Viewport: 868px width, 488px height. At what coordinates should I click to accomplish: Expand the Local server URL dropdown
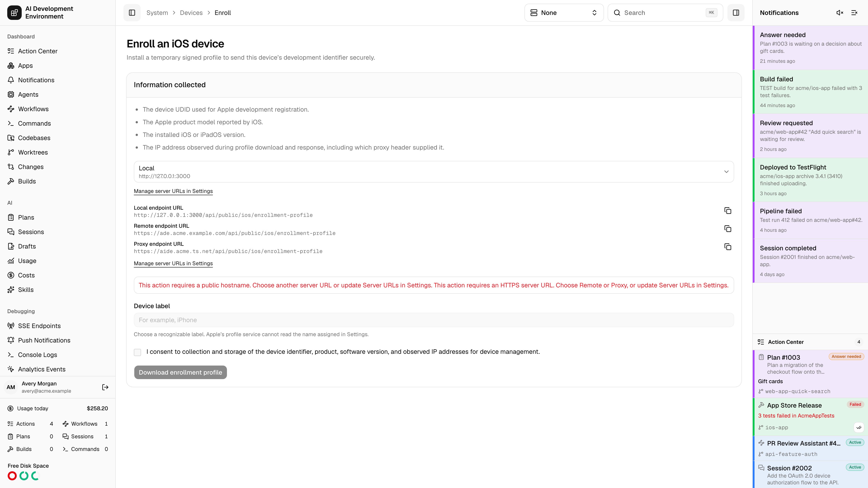click(434, 172)
